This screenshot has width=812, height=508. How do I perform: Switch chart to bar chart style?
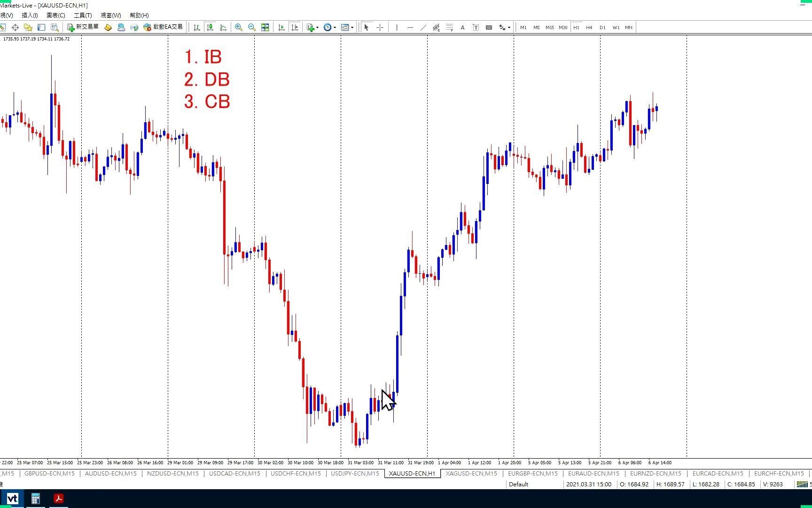pos(197,27)
